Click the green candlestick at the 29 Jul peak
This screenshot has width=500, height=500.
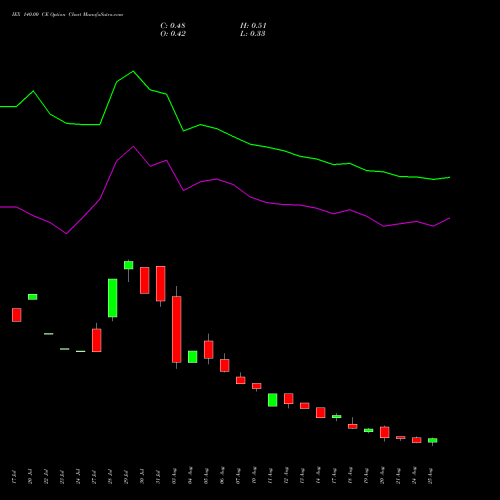point(129,265)
